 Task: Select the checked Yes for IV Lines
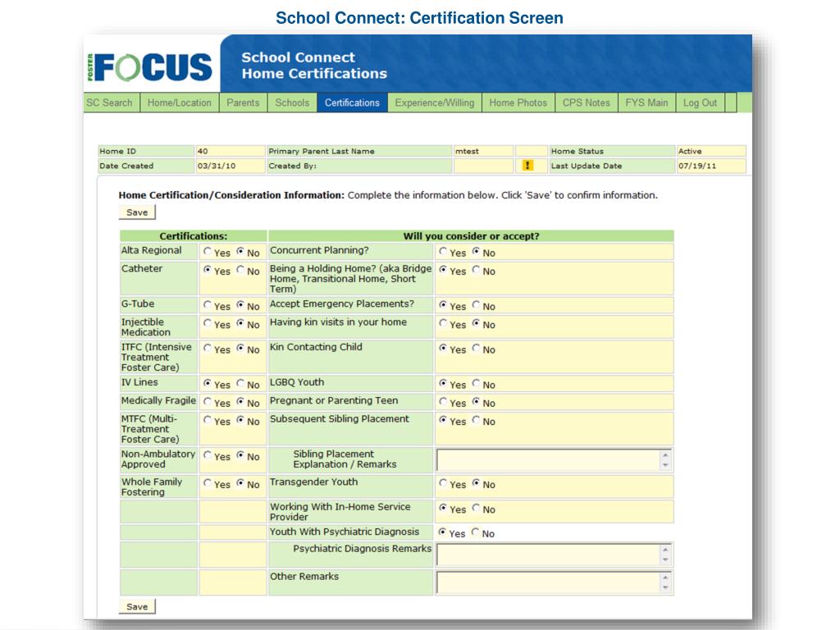coord(208,383)
